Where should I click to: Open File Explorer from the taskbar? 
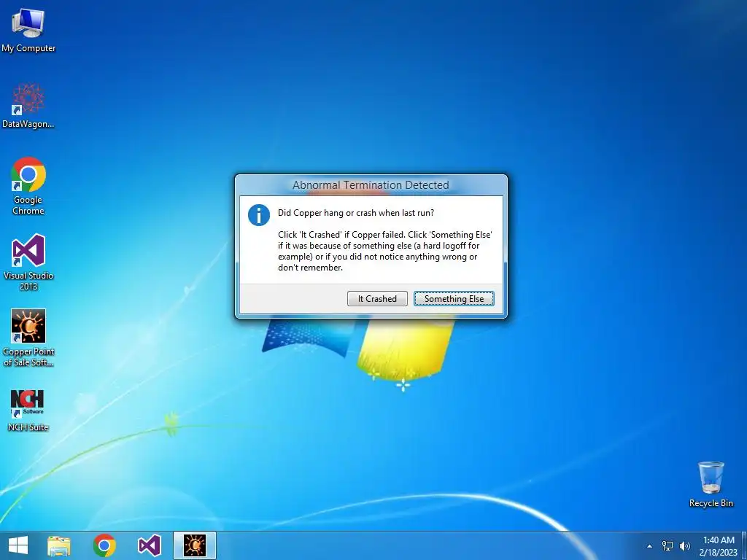click(x=59, y=545)
